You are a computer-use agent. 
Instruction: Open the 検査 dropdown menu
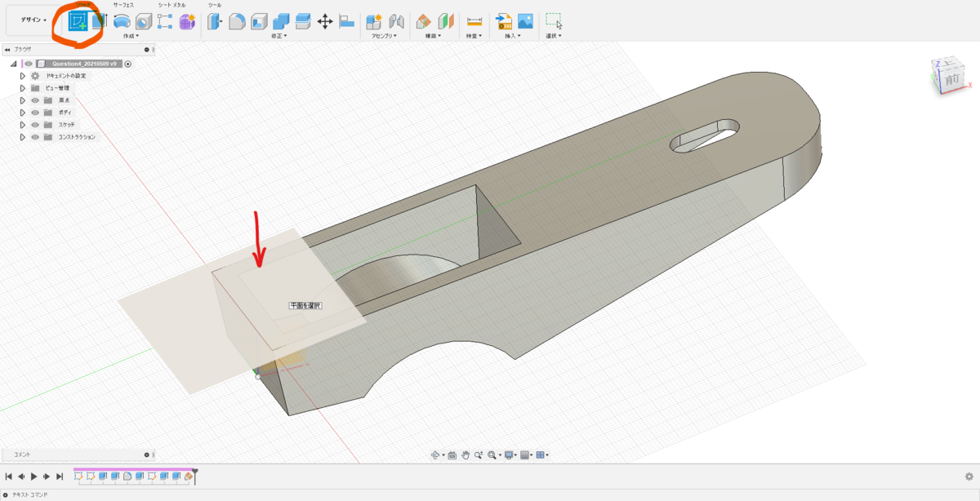474,36
